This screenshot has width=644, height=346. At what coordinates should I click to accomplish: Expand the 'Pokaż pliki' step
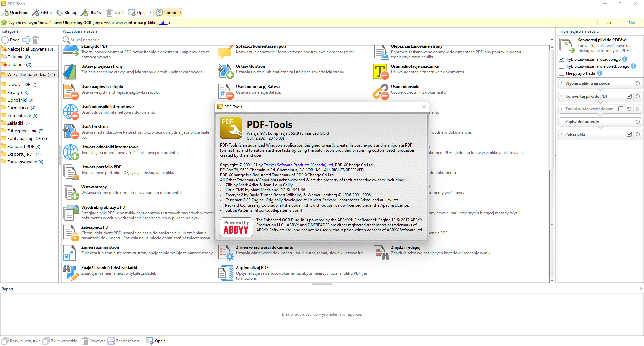point(561,134)
